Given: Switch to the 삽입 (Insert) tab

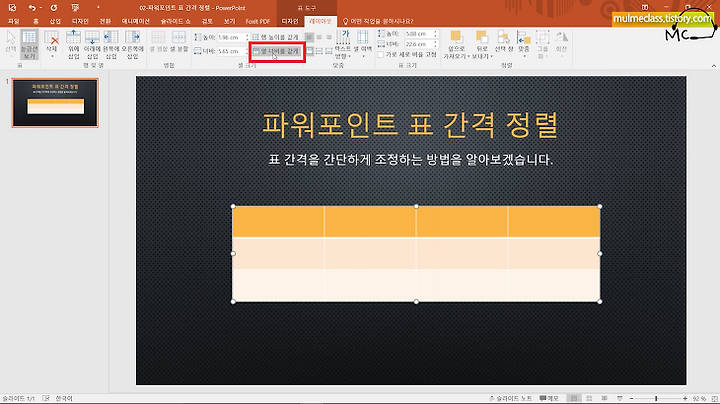Looking at the screenshot, I should point(55,21).
